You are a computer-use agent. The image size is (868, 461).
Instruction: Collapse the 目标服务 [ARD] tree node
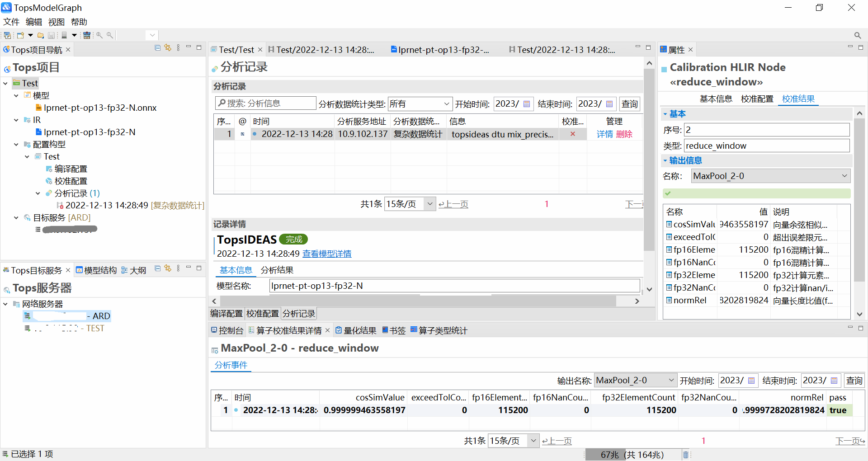[x=16, y=217]
